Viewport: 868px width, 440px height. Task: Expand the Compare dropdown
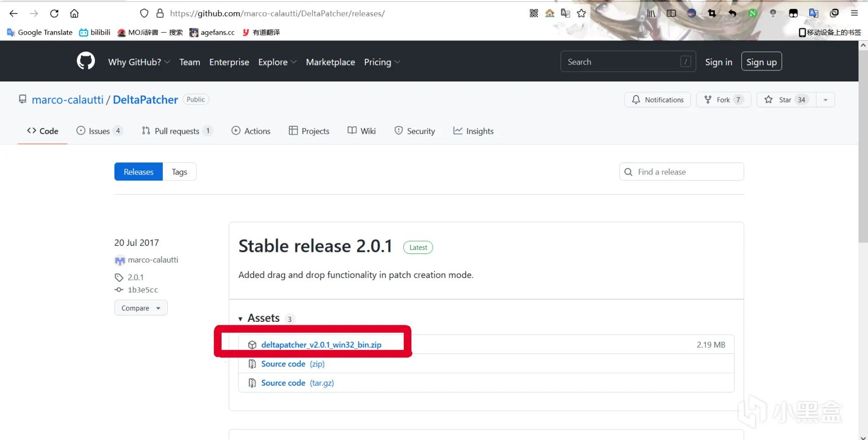tap(141, 308)
